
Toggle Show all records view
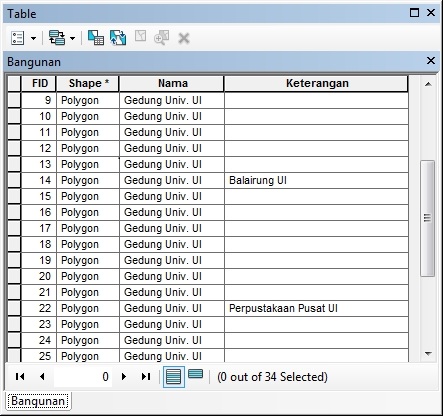(174, 377)
